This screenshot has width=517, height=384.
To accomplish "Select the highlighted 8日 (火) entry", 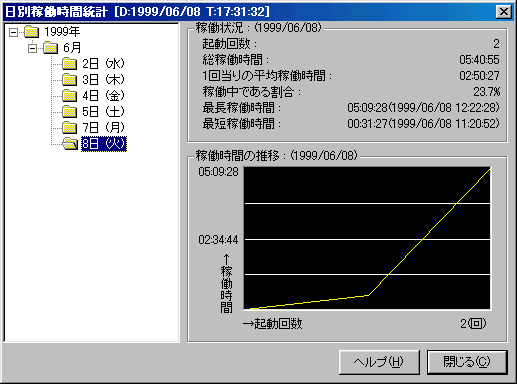I will click(104, 144).
